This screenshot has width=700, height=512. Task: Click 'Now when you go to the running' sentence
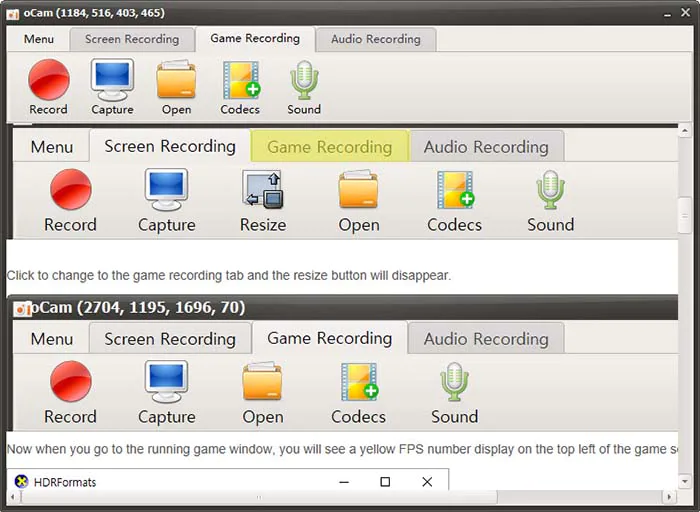click(x=342, y=449)
